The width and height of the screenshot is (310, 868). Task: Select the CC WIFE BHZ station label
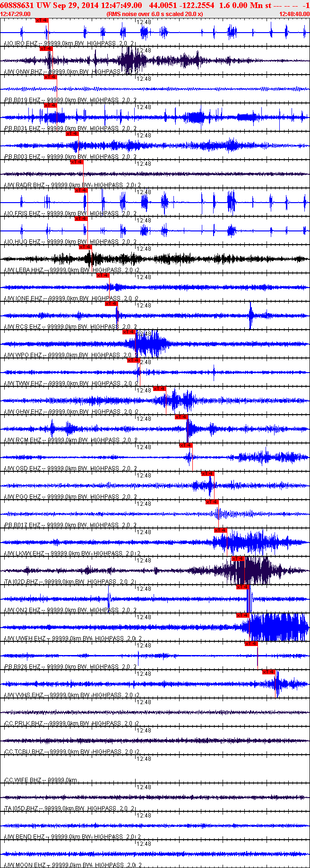coord(23,780)
